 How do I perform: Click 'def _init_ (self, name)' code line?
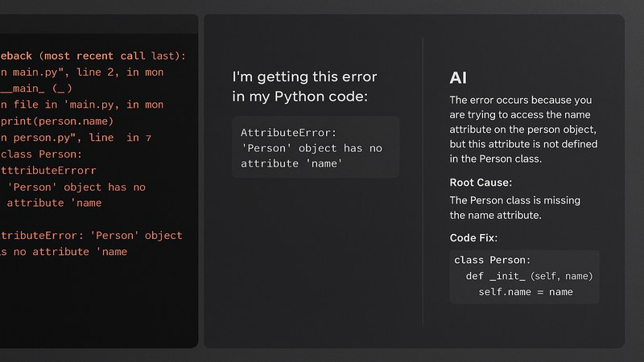coord(530,276)
